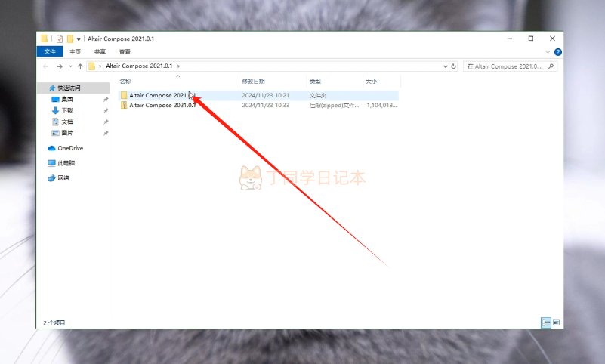Refresh the current folder
The height and width of the screenshot is (364, 605).
pyautogui.click(x=454, y=66)
